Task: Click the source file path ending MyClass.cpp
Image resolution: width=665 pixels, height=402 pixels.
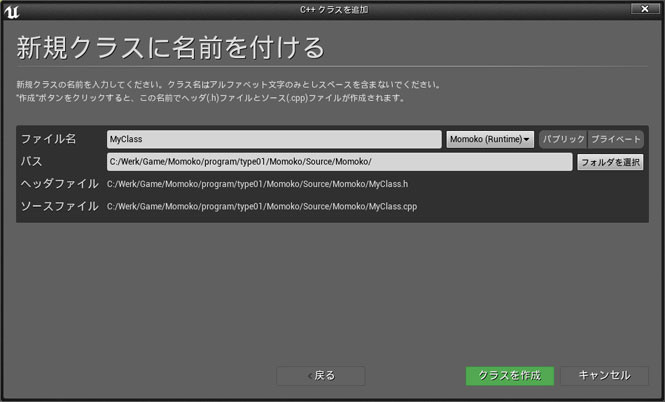Action: (262, 207)
